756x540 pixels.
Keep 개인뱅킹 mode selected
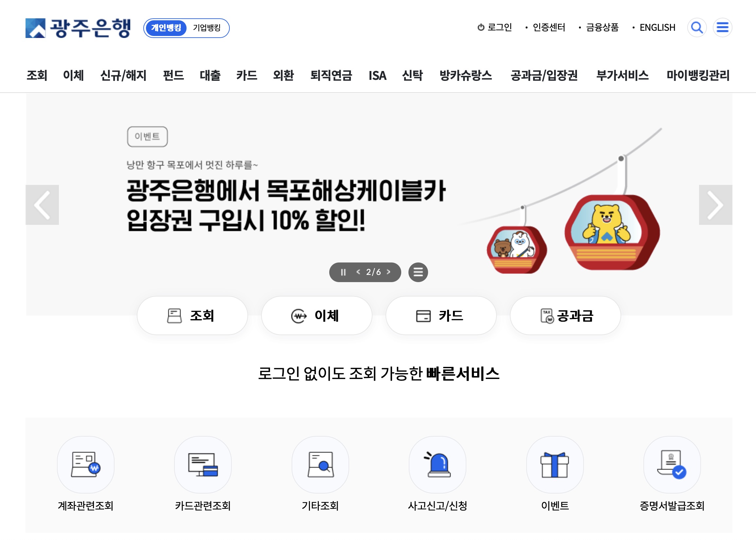coord(167,28)
